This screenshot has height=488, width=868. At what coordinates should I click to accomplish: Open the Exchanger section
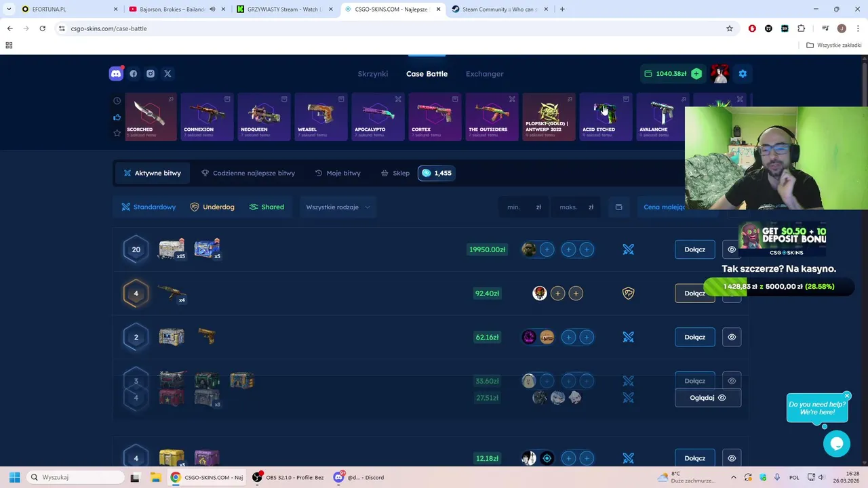485,74
